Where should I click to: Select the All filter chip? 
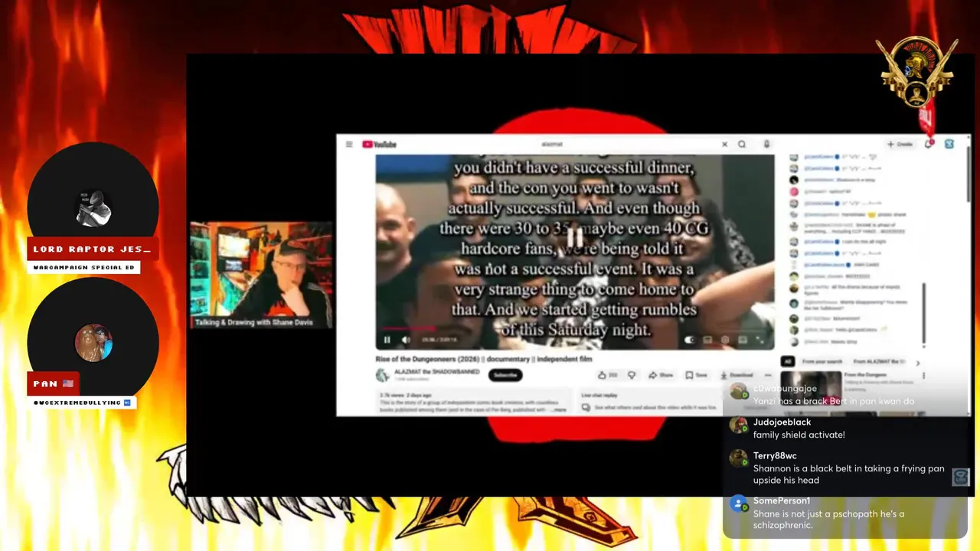click(787, 361)
